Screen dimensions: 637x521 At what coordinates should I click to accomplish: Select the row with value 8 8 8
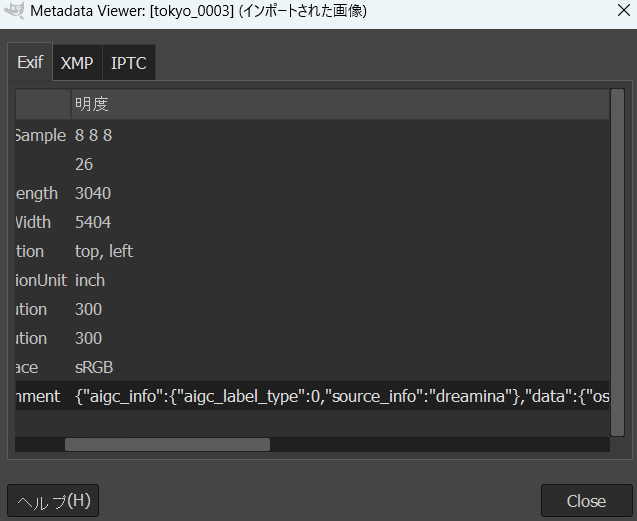312,135
